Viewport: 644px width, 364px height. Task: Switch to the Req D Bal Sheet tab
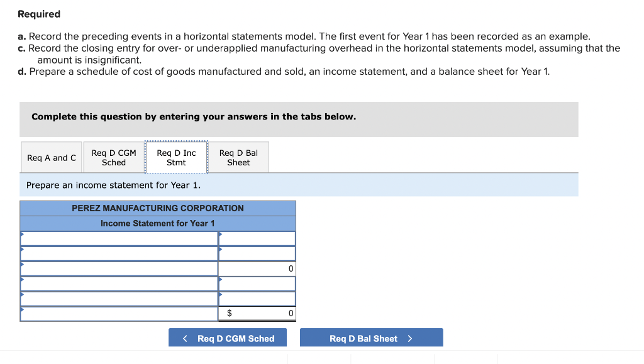point(238,157)
